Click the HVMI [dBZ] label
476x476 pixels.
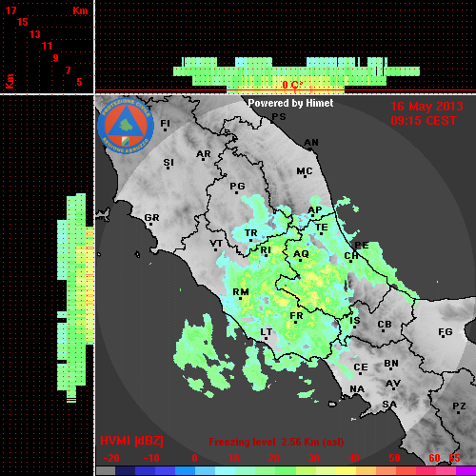131,441
